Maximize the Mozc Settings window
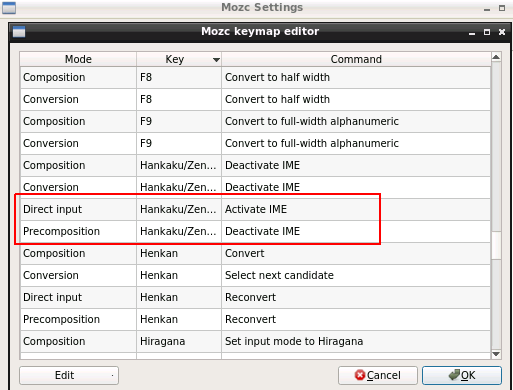This screenshot has width=513, height=390. tap(502, 8)
